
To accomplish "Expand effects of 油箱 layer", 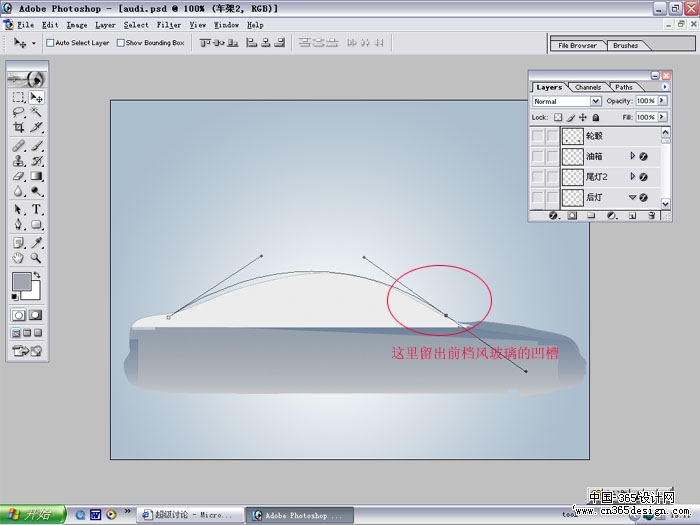I will [632, 156].
